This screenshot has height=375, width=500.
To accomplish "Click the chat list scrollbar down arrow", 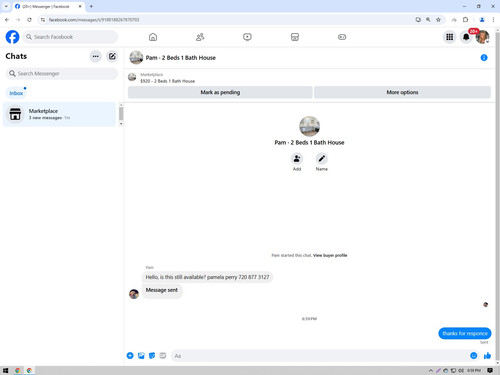I will (x=121, y=124).
